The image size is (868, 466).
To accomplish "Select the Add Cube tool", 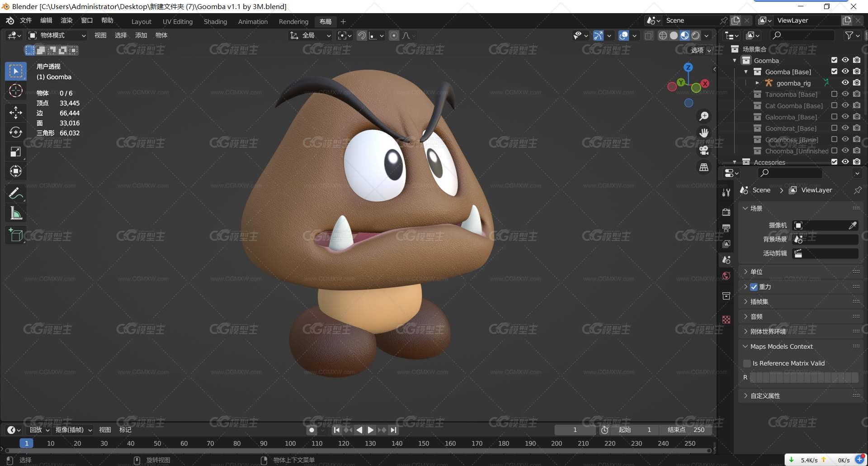I will (x=16, y=235).
